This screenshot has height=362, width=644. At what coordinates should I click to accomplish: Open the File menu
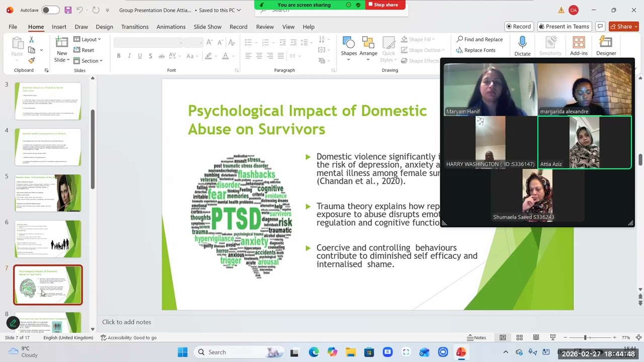tap(13, 27)
